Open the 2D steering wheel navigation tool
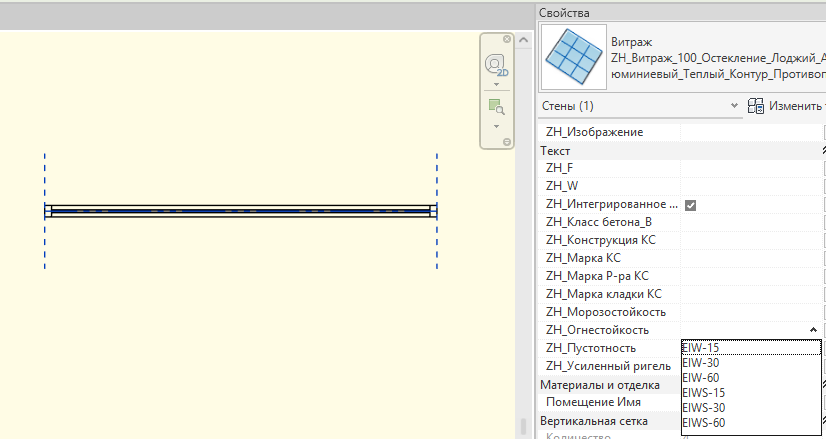Image resolution: width=826 pixels, height=439 pixels. click(x=496, y=65)
